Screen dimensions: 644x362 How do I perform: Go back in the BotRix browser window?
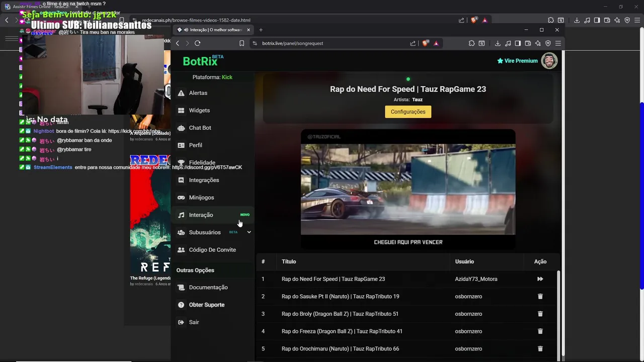pos(178,43)
